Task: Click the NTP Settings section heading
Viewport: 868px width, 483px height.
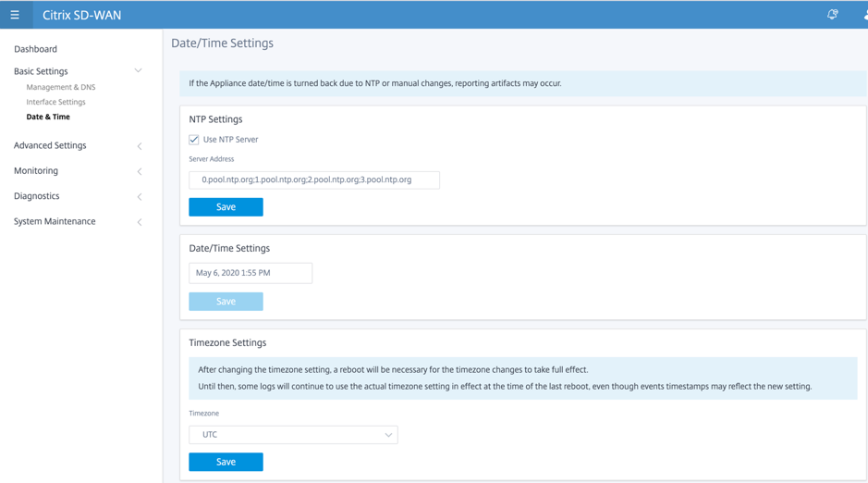Action: point(216,119)
